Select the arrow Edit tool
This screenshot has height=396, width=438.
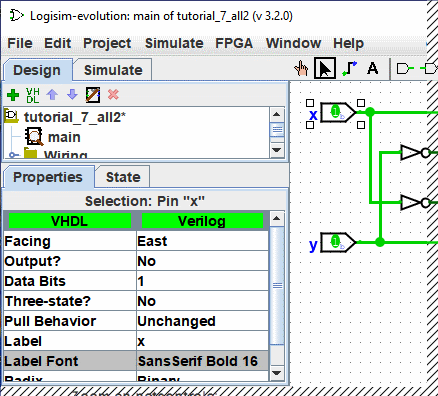point(325,68)
